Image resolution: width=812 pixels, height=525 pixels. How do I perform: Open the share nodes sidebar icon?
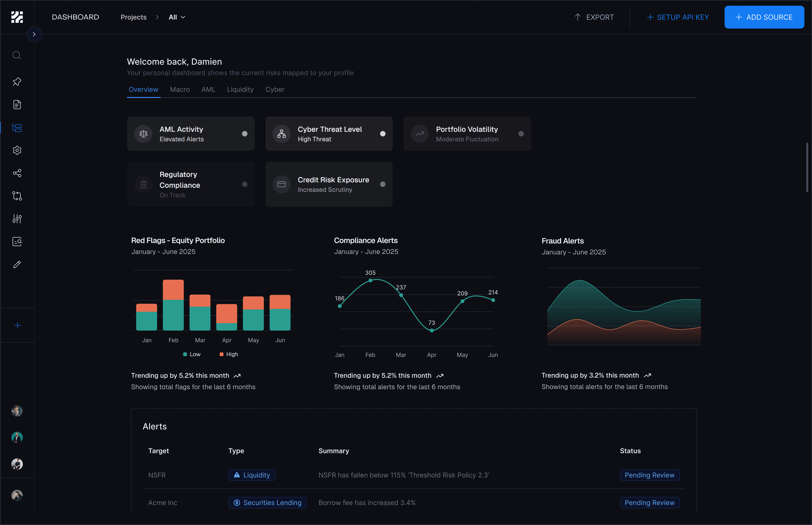coord(17,173)
